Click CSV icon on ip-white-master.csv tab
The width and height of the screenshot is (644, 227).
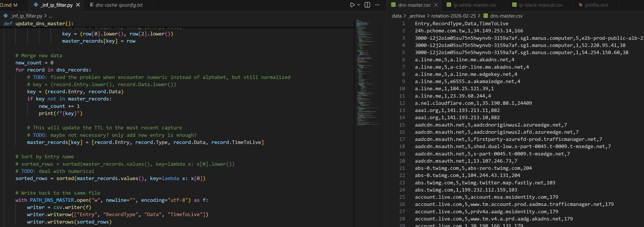(x=449, y=5)
